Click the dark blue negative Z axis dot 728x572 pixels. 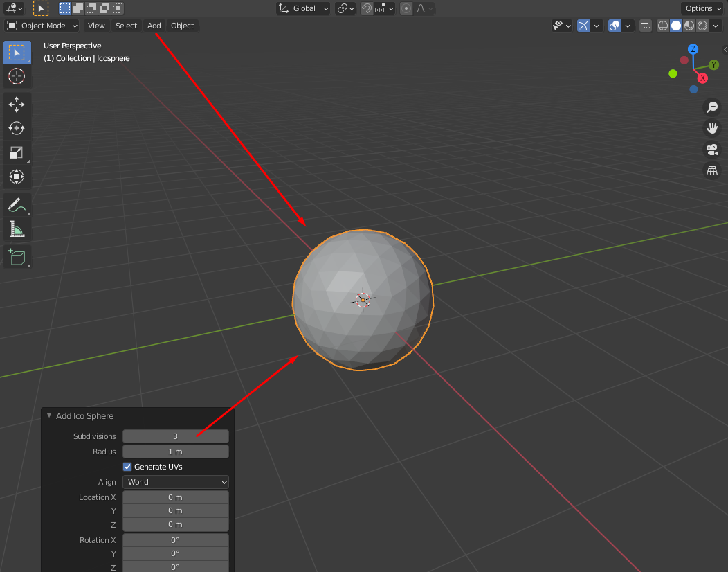[x=693, y=89]
